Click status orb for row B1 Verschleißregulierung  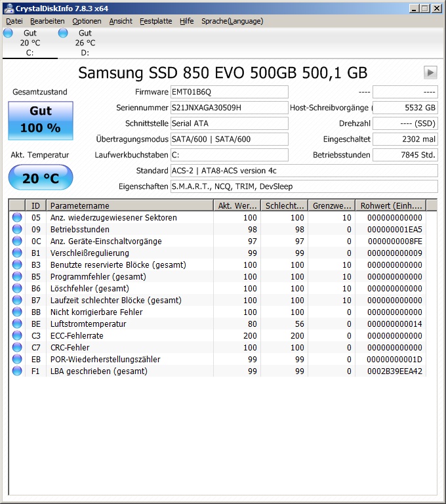(x=17, y=253)
